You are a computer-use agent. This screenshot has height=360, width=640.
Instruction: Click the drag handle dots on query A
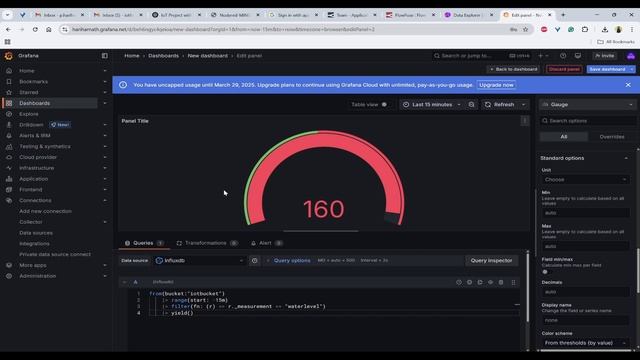(513, 282)
